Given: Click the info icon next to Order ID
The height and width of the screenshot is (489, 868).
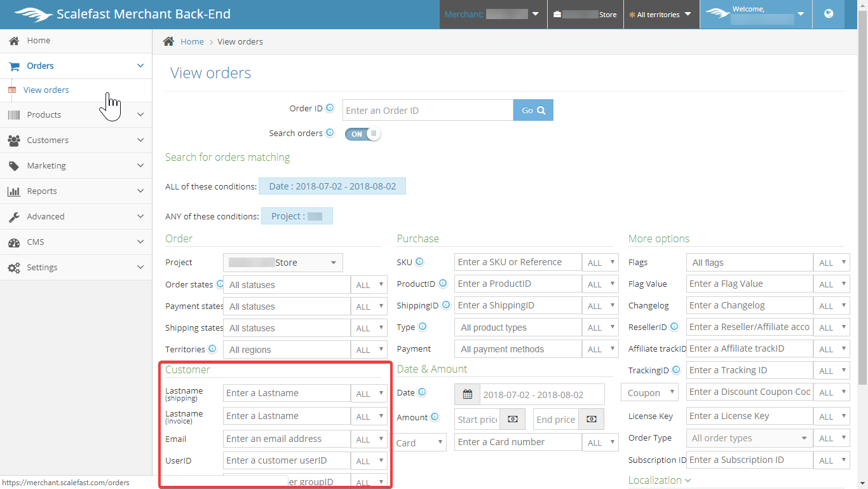Looking at the screenshot, I should click(x=330, y=108).
